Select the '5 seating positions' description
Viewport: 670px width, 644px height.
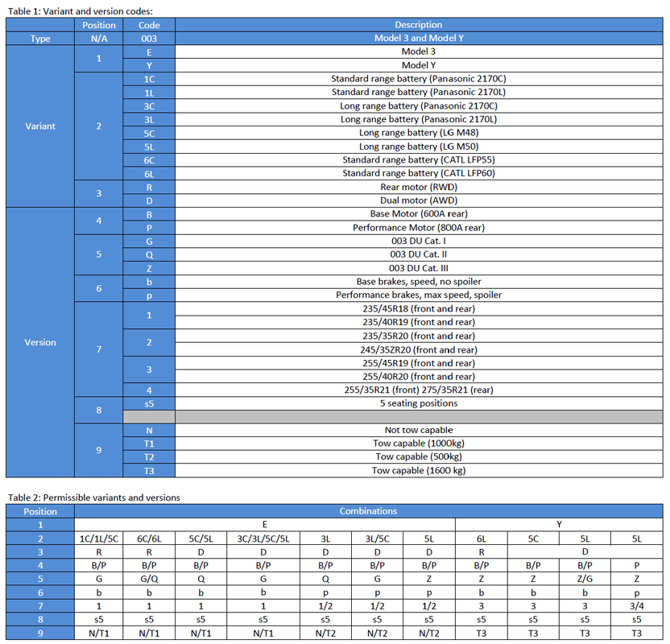[x=419, y=403]
